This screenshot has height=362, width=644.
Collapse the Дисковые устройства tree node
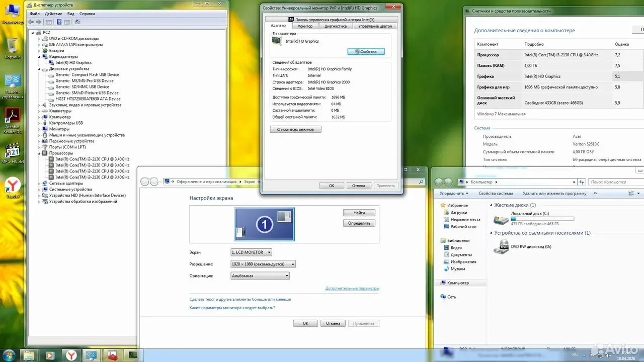point(39,69)
